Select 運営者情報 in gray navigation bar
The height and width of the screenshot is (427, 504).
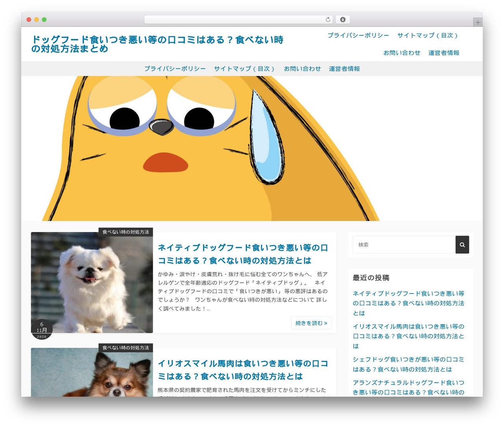coord(345,69)
